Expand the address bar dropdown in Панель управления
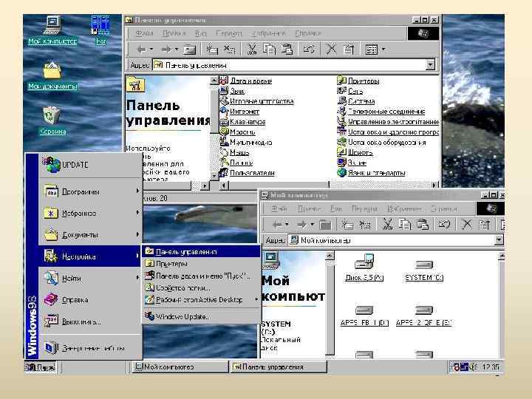The height and width of the screenshot is (399, 532). coord(430,65)
